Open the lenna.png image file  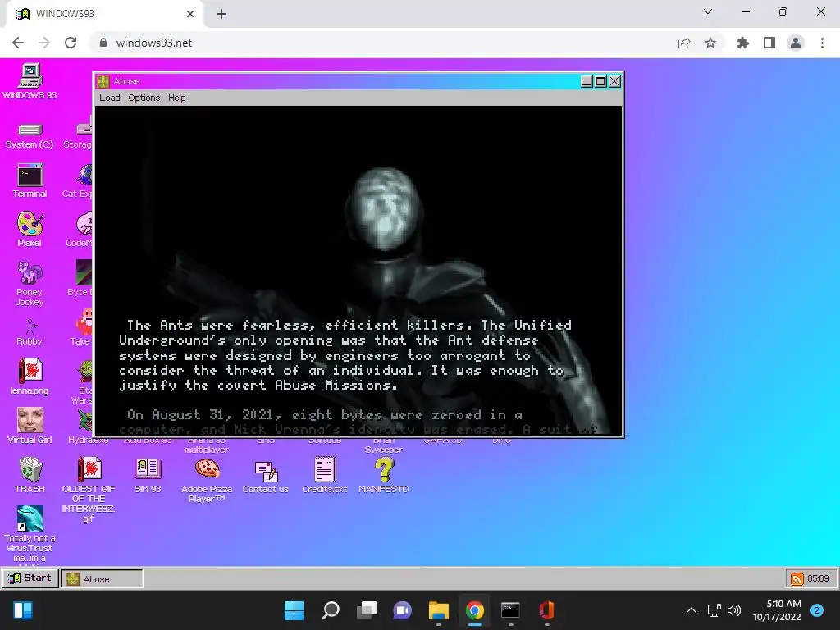click(30, 377)
